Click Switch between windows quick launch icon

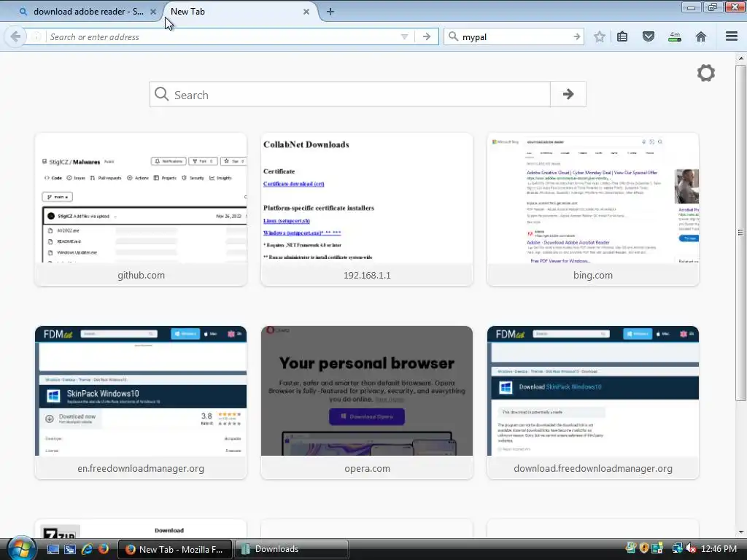click(x=69, y=549)
